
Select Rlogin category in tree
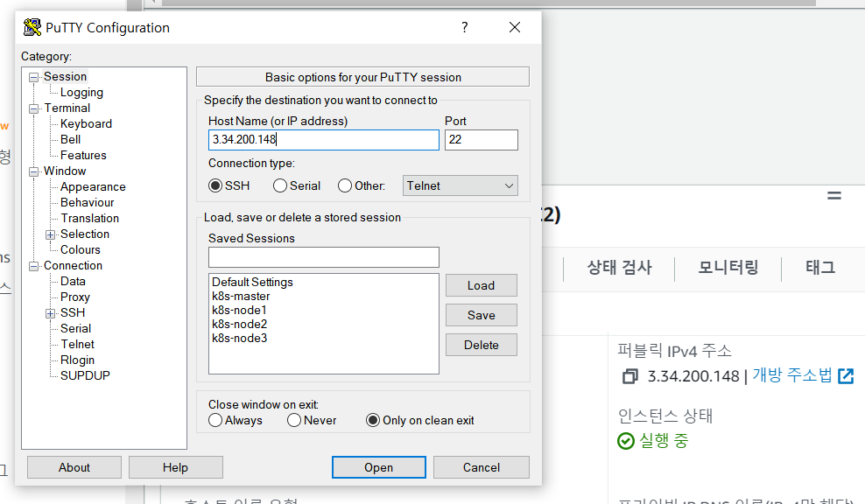[77, 360]
